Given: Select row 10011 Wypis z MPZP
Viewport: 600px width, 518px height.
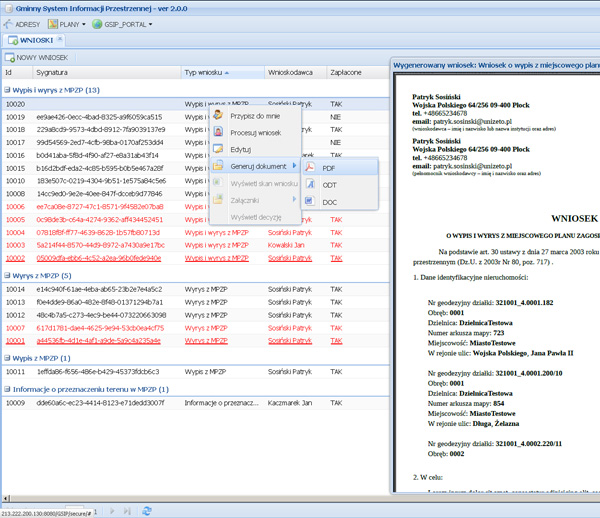Looking at the screenshot, I should [196, 371].
